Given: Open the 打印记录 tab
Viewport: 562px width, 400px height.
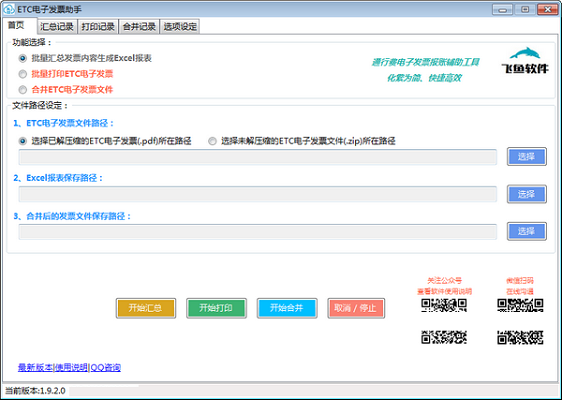Looking at the screenshot, I should pyautogui.click(x=98, y=27).
